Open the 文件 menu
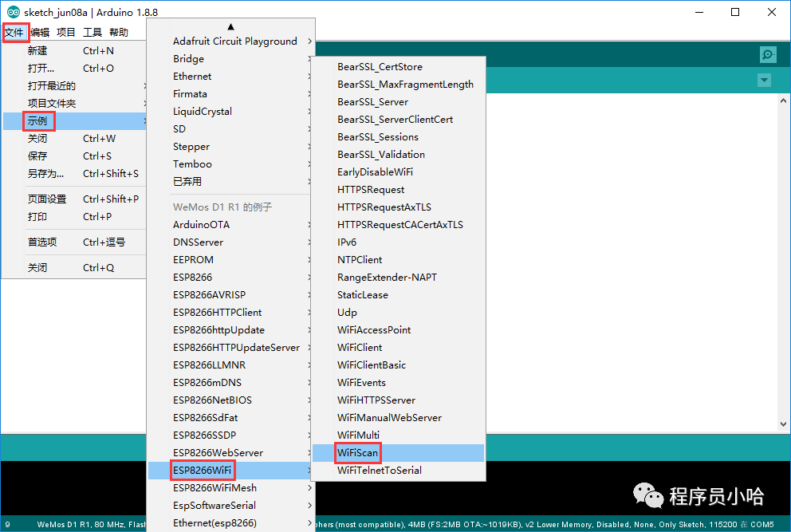 tap(14, 33)
